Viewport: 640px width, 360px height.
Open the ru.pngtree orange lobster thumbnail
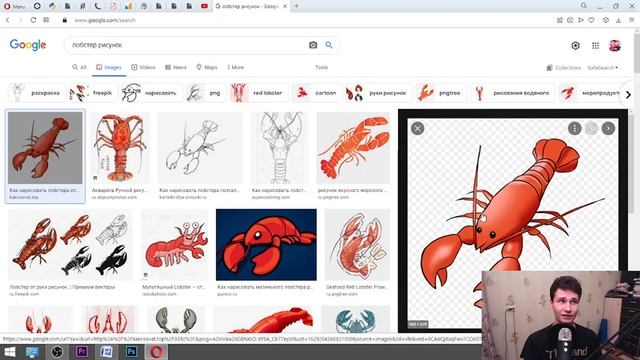353,148
